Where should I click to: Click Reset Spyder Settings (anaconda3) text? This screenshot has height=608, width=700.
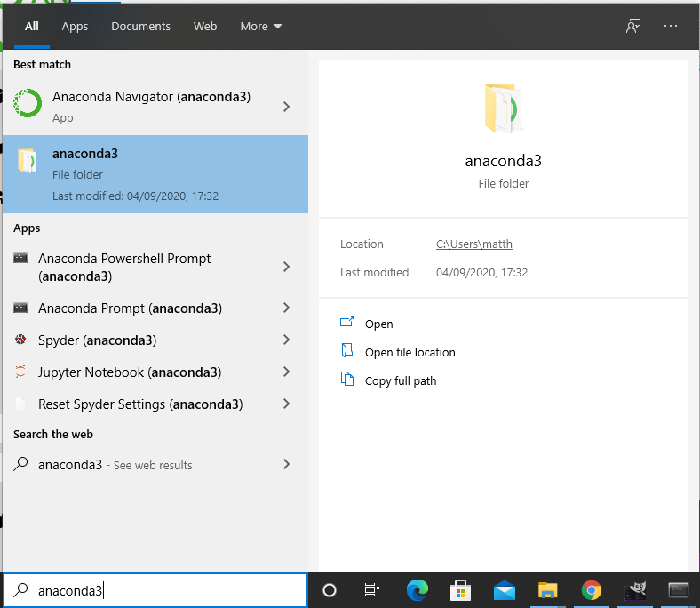pyautogui.click(x=140, y=404)
